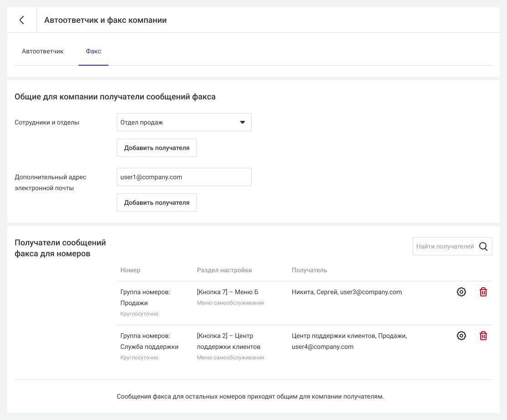Select the [Кнопка 7] – Меню Б entry

(x=228, y=292)
